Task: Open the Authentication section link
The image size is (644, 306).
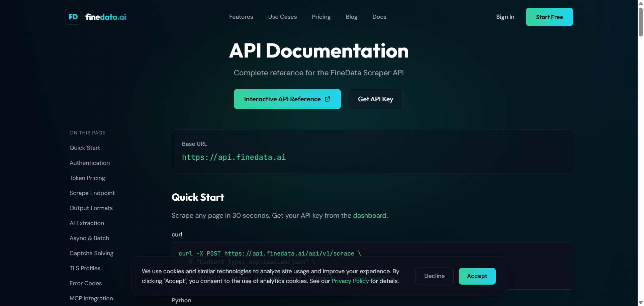Action: pyautogui.click(x=89, y=163)
